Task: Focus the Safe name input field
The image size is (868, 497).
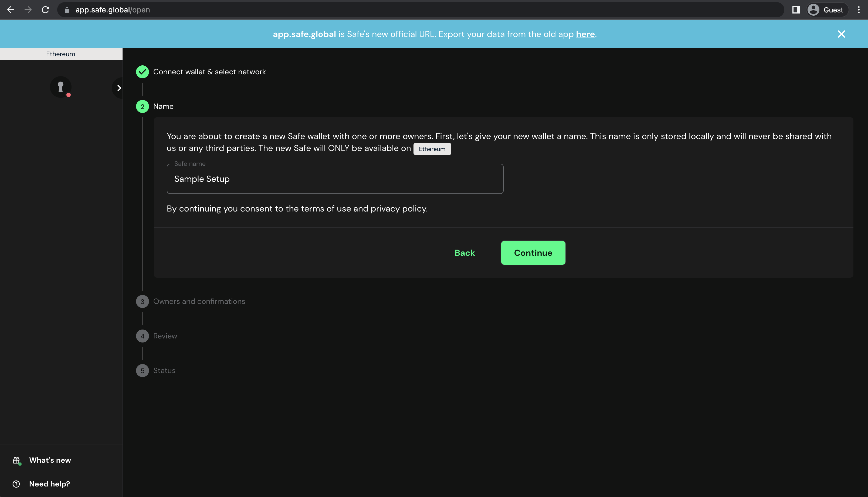Action: [335, 179]
